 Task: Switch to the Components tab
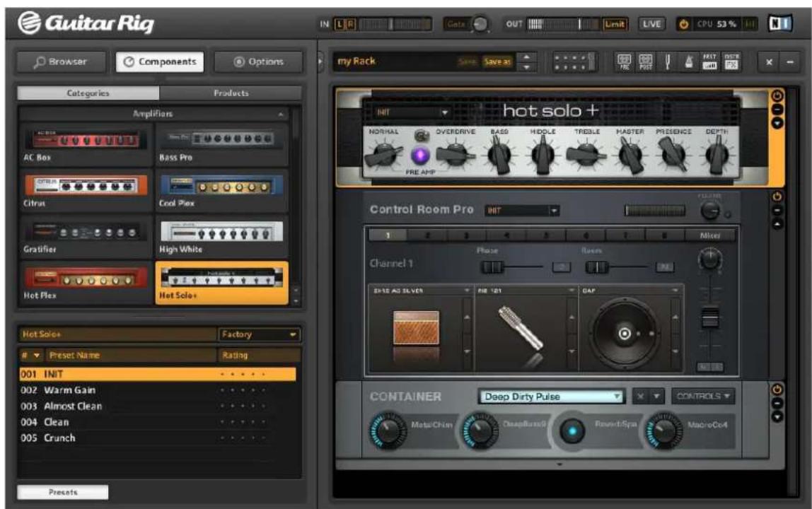tap(160, 62)
